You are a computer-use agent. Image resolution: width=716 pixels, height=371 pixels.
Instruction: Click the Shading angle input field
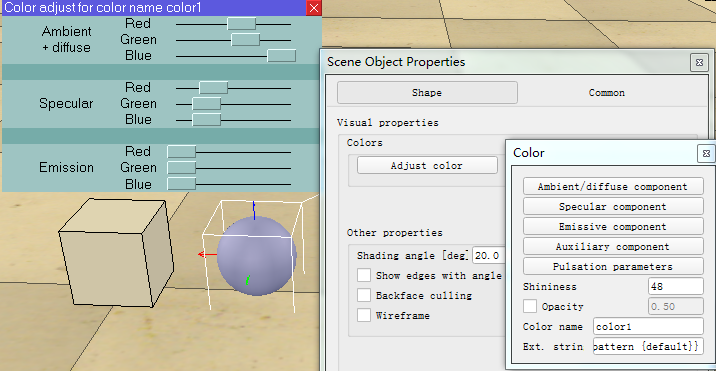(x=489, y=255)
